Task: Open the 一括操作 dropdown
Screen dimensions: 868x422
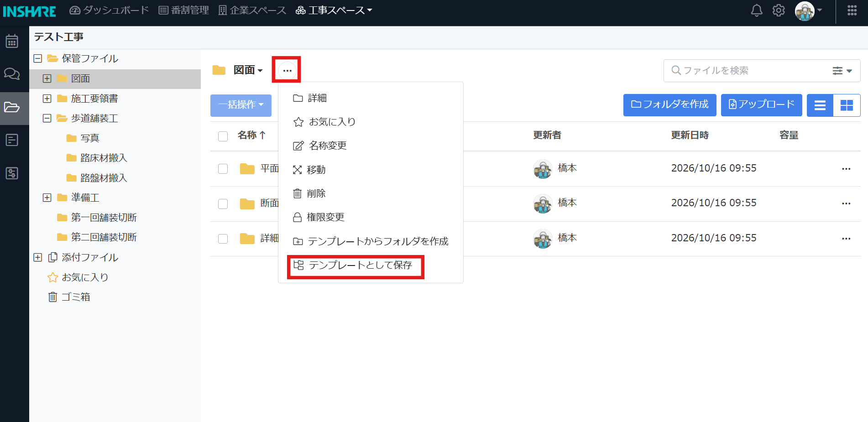Action: click(x=241, y=105)
